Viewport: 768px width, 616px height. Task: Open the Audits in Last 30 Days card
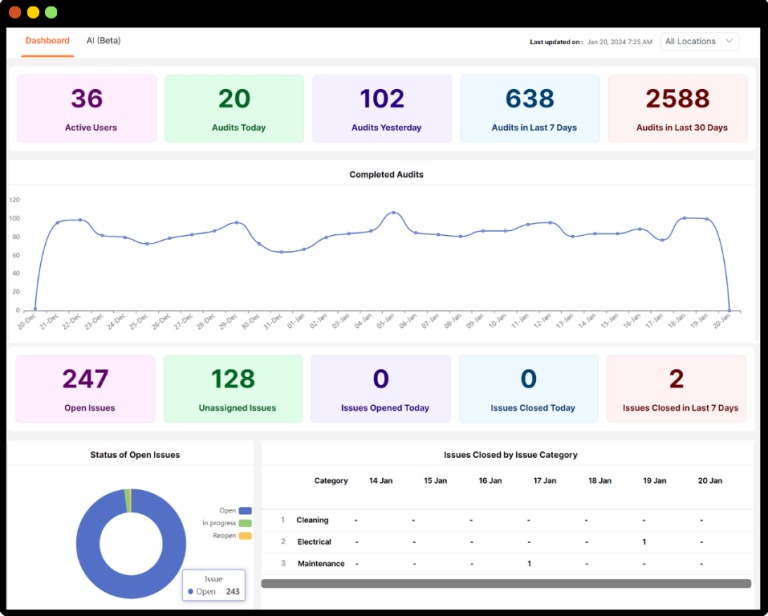(678, 109)
